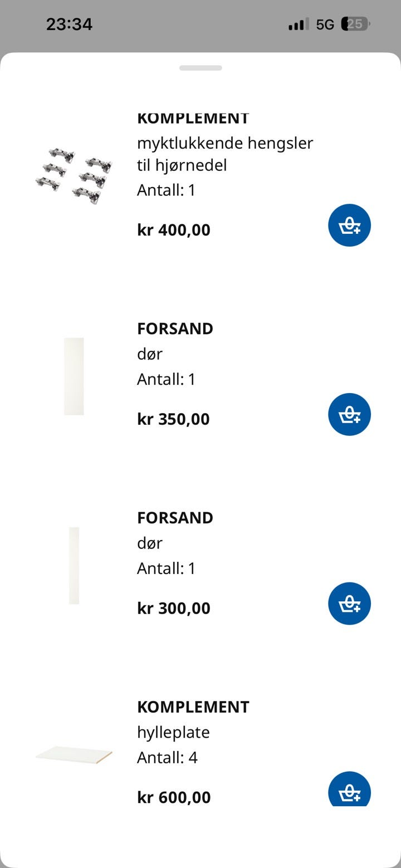Open the narrow FORSAND door image

74,566
